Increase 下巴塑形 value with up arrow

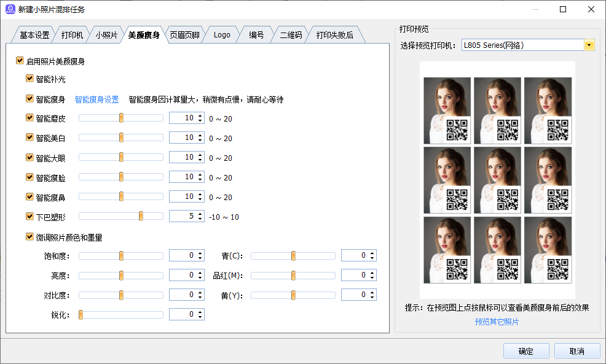pos(200,214)
